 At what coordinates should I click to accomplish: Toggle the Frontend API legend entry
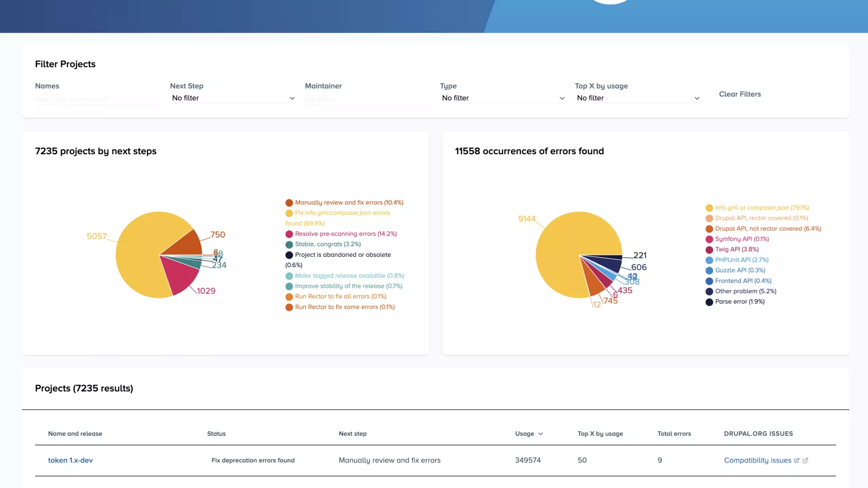click(738, 281)
